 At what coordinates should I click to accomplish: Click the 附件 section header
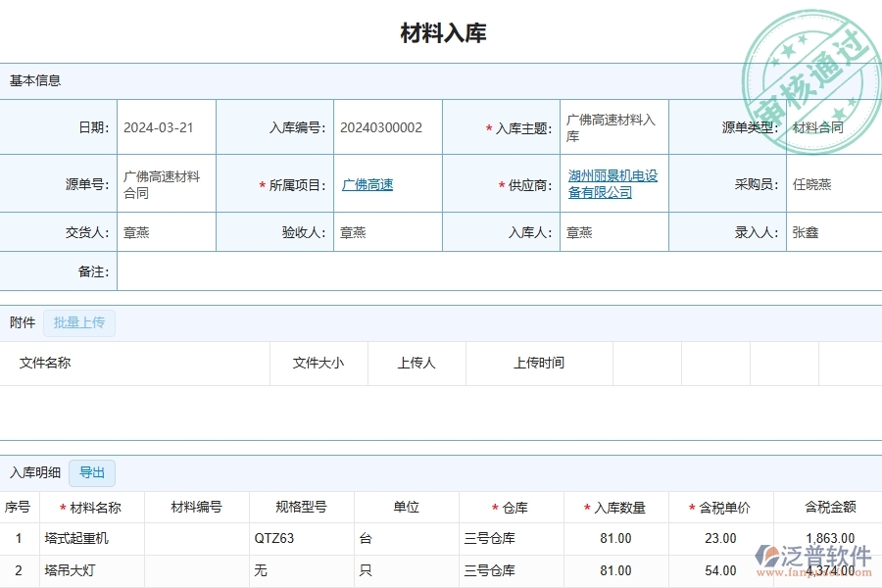(21, 323)
